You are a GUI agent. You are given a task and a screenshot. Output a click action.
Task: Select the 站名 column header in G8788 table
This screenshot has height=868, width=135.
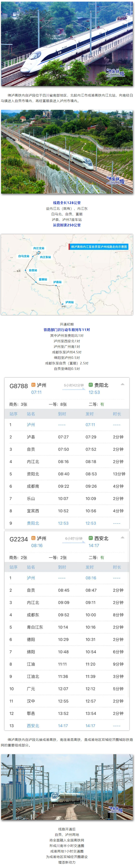pyautogui.click(x=31, y=414)
